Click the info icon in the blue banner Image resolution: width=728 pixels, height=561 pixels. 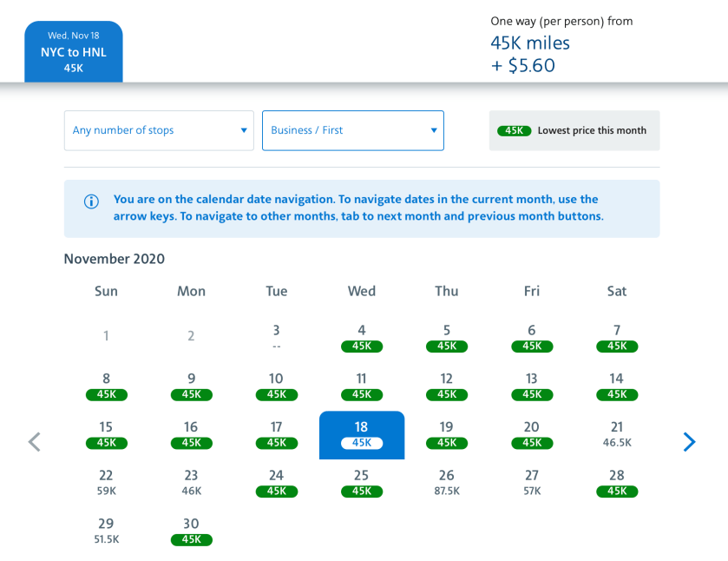point(91,201)
